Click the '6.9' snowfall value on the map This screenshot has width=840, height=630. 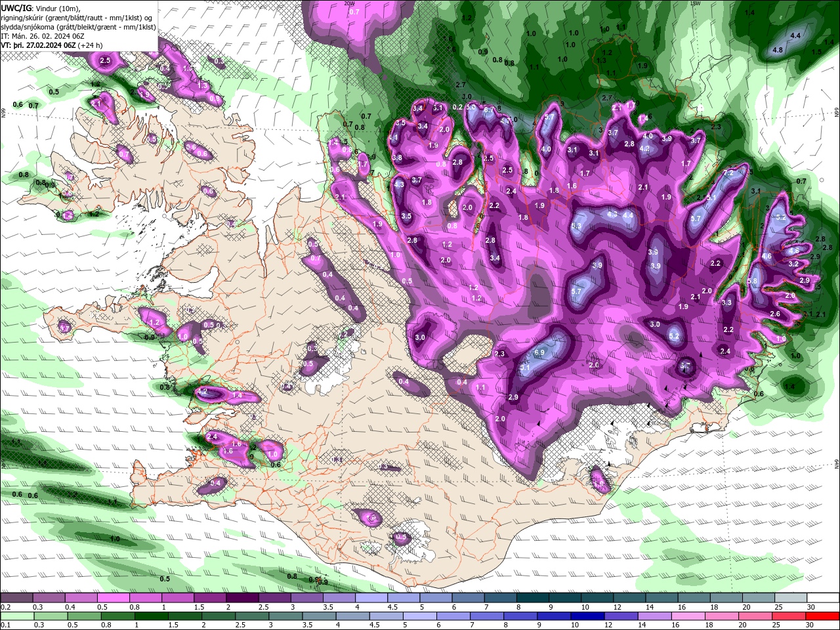[540, 352]
